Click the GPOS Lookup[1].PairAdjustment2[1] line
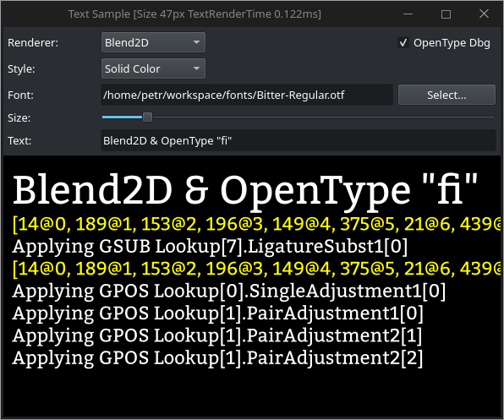504x420 pixels. [217, 336]
